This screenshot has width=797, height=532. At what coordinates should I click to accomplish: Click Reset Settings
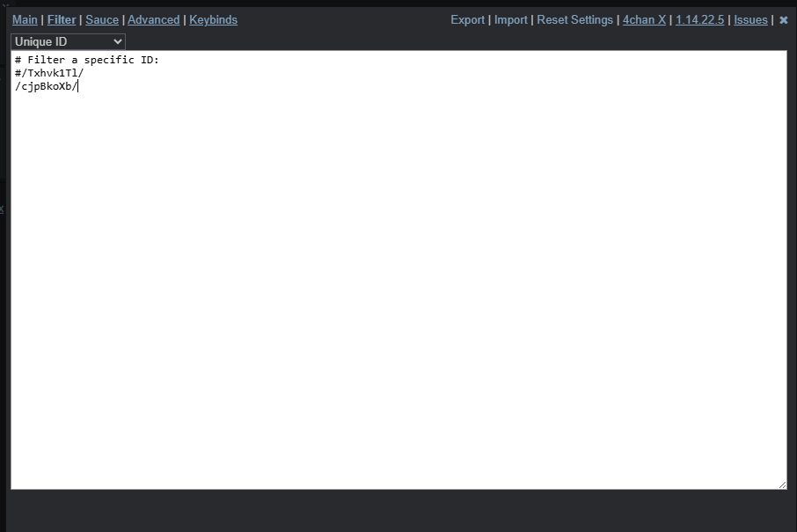pyautogui.click(x=574, y=20)
